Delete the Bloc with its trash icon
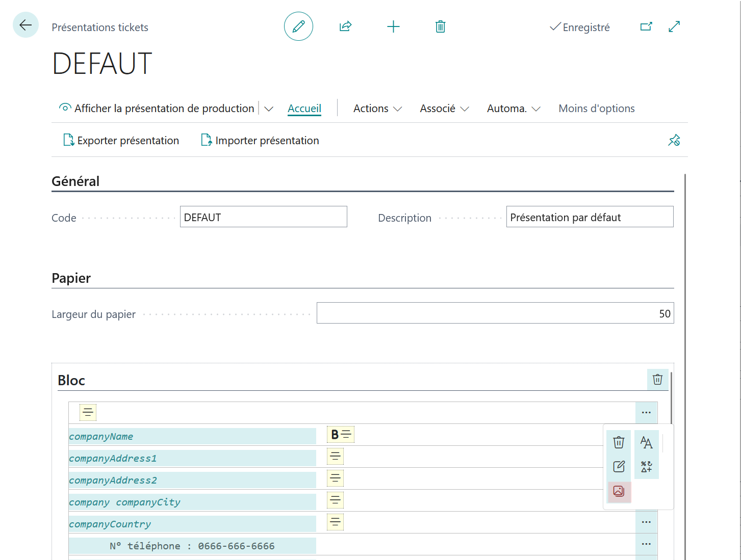 pos(658,380)
